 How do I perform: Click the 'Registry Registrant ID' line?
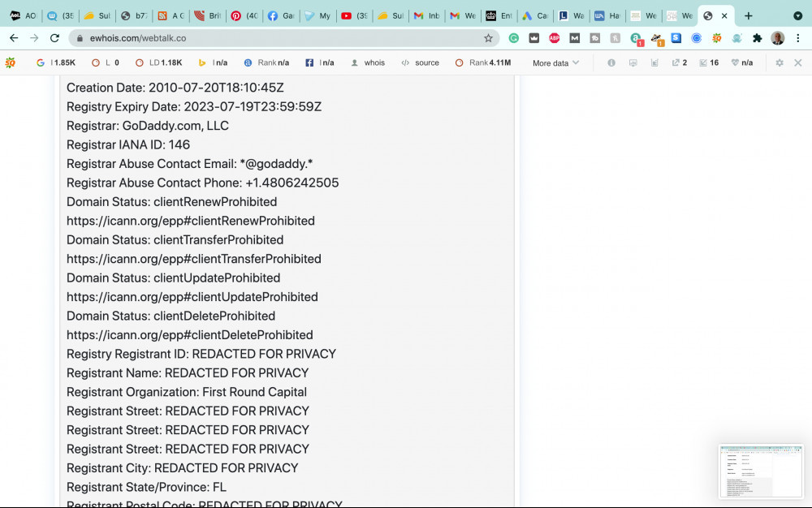(x=201, y=354)
